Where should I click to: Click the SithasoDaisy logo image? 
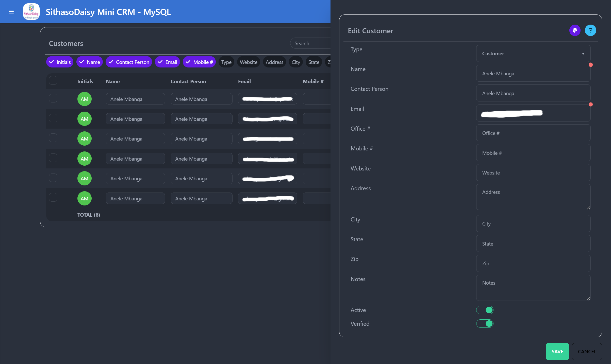(x=31, y=12)
